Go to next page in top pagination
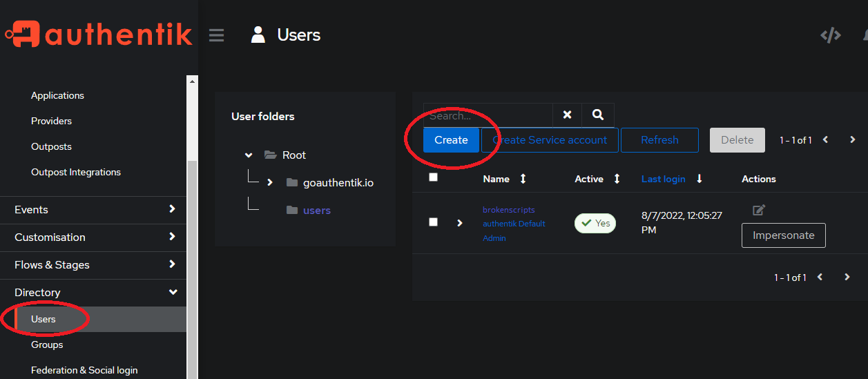The height and width of the screenshot is (379, 868). [853, 139]
